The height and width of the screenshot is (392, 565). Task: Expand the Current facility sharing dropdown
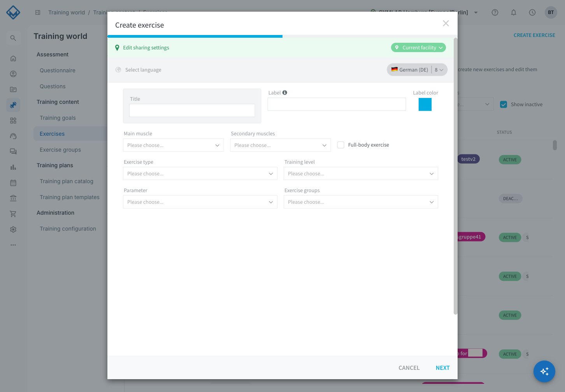418,47
